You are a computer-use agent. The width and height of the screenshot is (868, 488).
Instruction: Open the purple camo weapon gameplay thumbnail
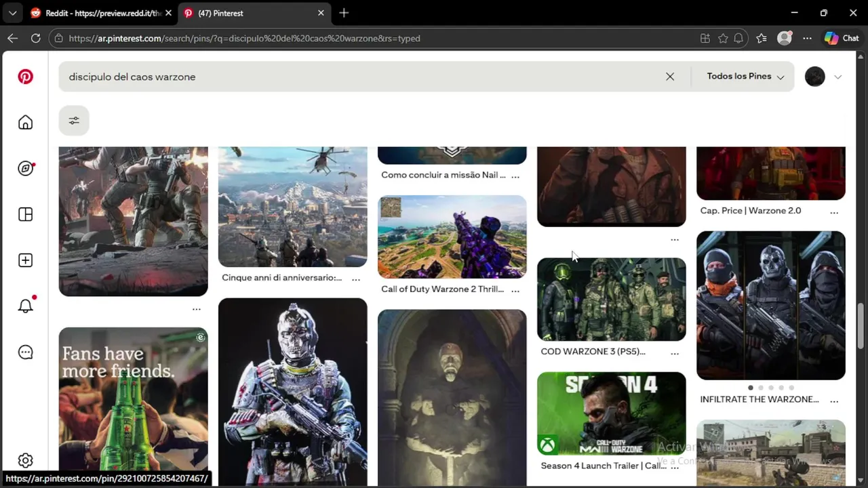(452, 237)
